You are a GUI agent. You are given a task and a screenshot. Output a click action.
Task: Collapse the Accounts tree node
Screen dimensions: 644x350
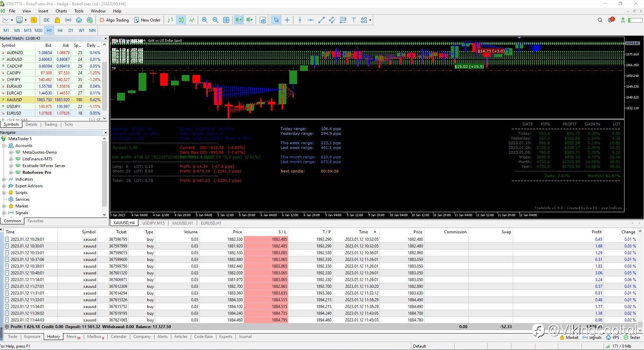pos(4,146)
